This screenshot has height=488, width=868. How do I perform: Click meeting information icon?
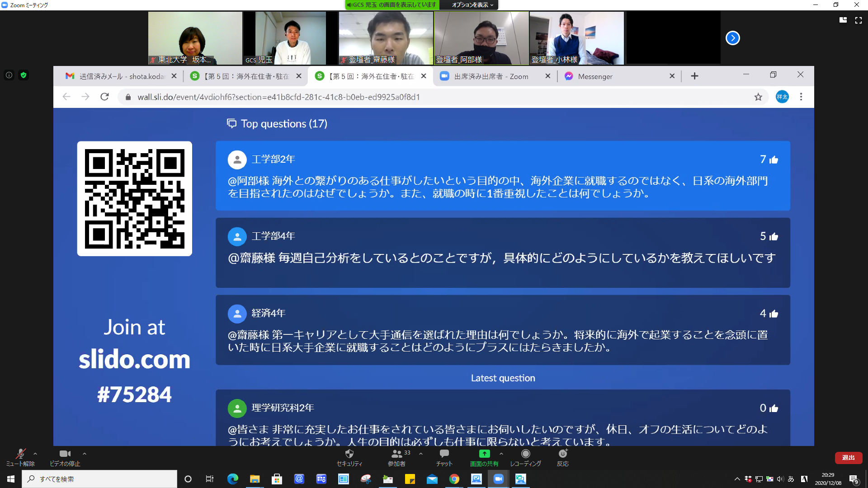[x=9, y=75]
